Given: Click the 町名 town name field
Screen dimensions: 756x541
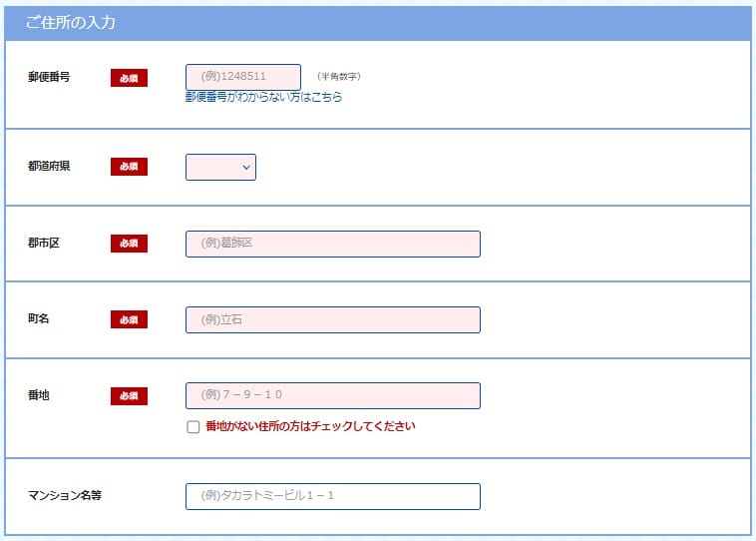Looking at the screenshot, I should (x=333, y=319).
